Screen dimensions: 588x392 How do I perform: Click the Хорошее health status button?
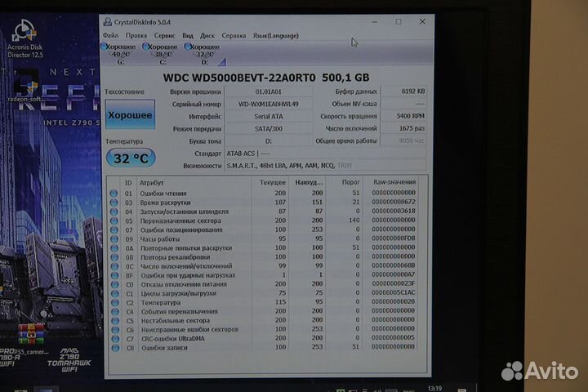(x=130, y=115)
